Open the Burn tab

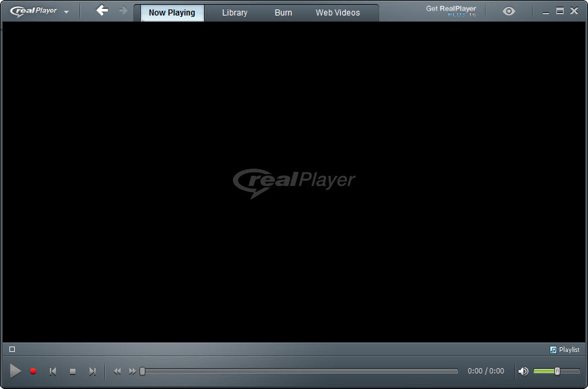[x=283, y=13]
